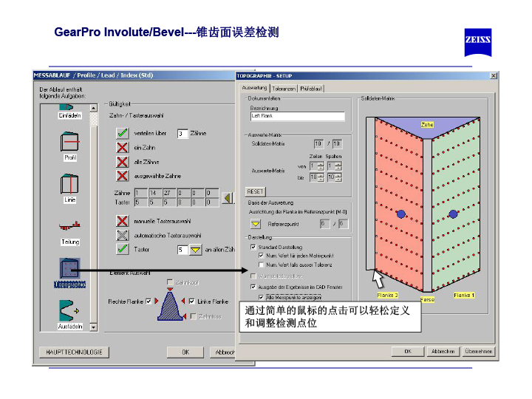The height and width of the screenshot is (399, 532).
Task: Click the HAUPTTECHNOLOGIE button
Action: tap(74, 352)
